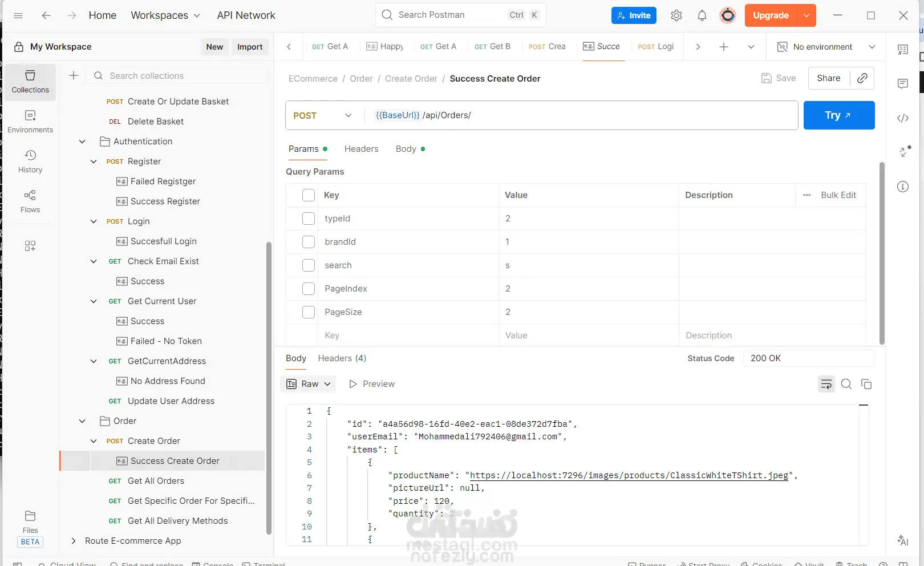Open the Raw format dropdown
The width and height of the screenshot is (924, 566).
pyautogui.click(x=308, y=384)
